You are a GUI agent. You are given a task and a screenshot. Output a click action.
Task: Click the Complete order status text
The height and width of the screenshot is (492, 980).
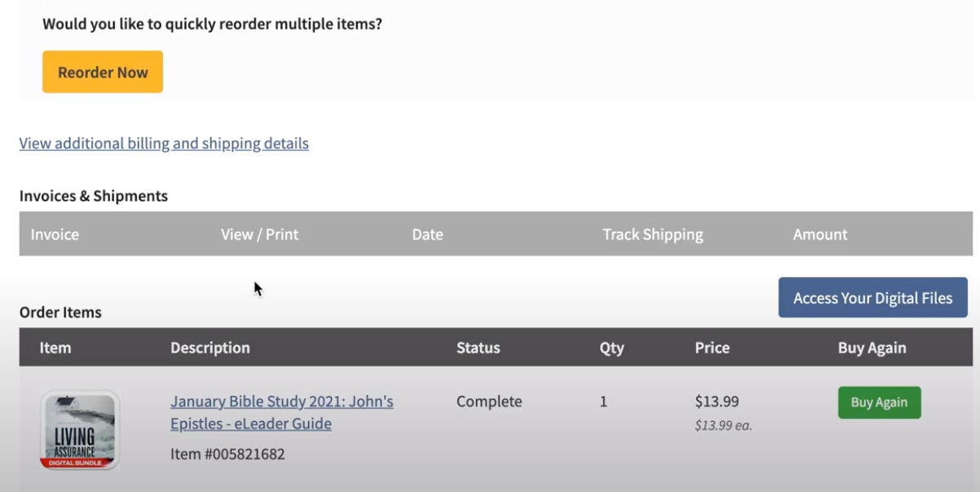489,402
